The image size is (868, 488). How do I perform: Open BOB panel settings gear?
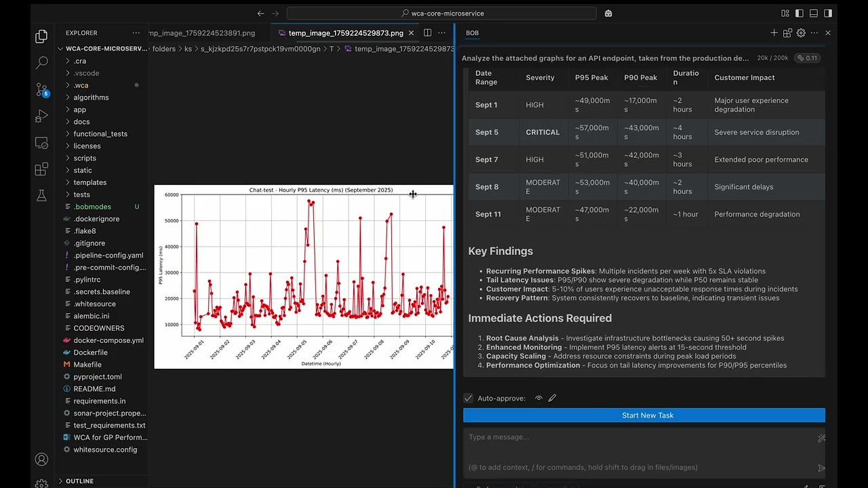click(801, 33)
